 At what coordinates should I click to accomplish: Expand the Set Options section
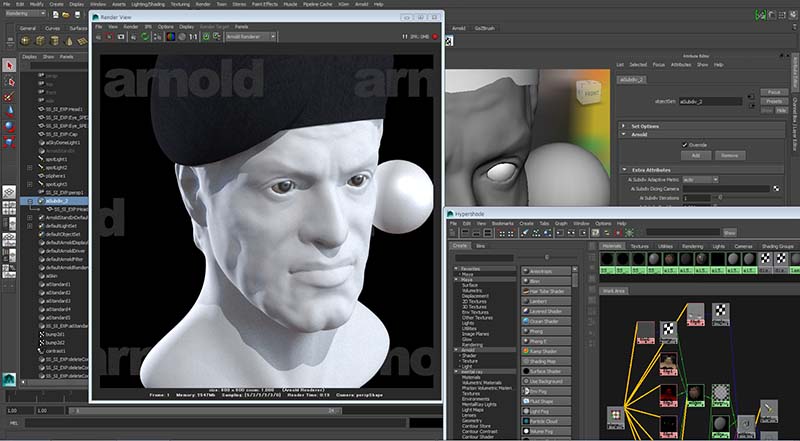[623, 126]
